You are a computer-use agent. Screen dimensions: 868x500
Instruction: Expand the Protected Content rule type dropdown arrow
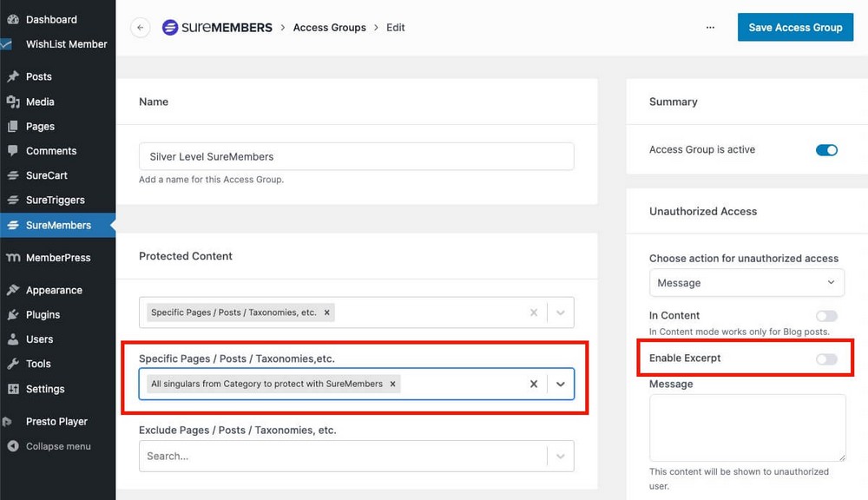[x=560, y=312]
